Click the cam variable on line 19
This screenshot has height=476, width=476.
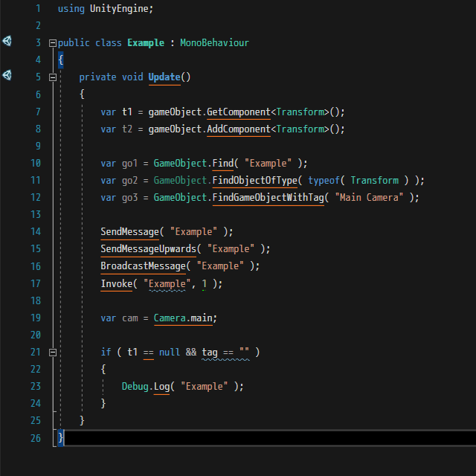130,318
